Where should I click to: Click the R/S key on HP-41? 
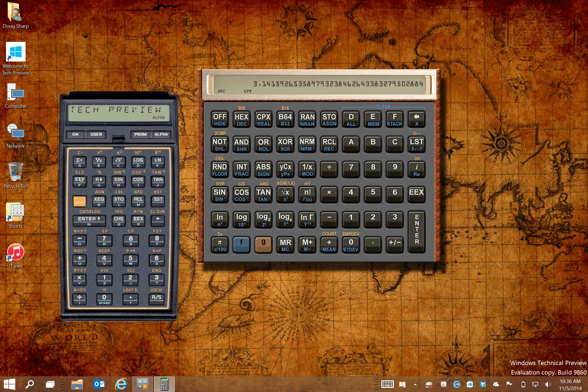pos(157,299)
